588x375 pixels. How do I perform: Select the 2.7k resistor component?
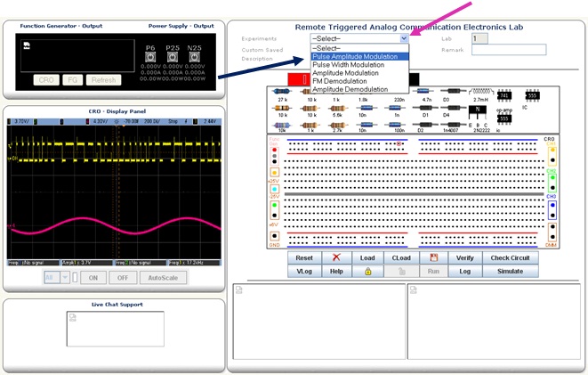[337, 126]
